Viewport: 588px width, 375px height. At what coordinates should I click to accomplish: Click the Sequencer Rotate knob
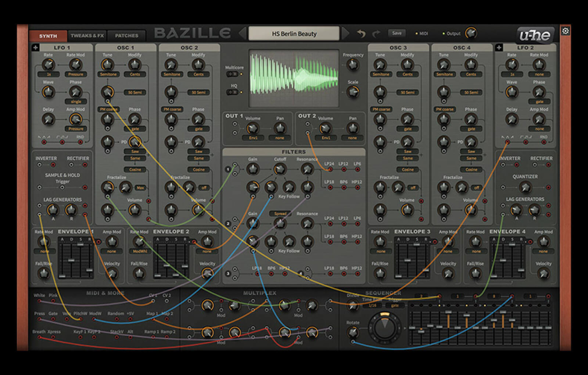click(x=352, y=333)
